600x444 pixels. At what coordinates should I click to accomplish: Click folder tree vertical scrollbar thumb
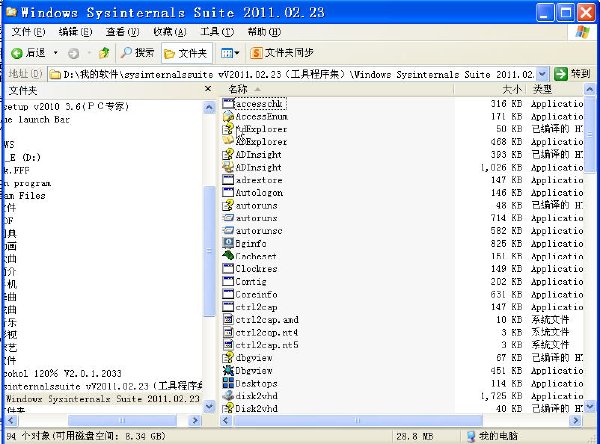tap(209, 251)
